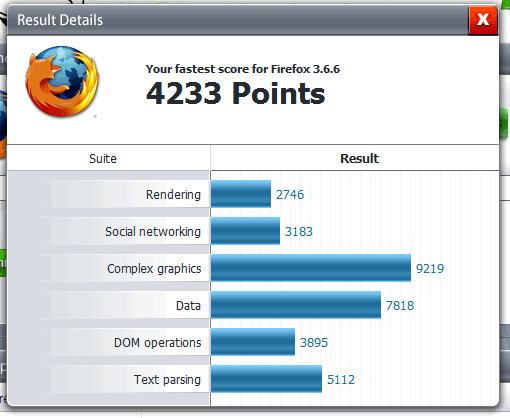This screenshot has height=418, width=510.
Task: Select the Social networking suite label
Action: 153,231
